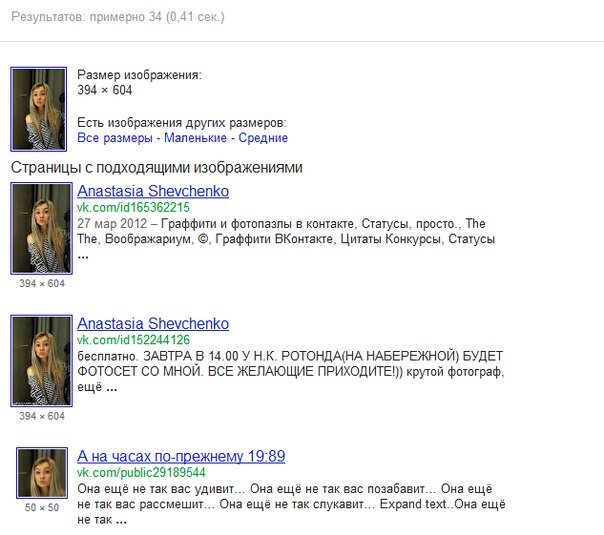Open Anastasia Shevchenko result for vk.com/id152244126
Viewport: 604px width, 535px height.
click(153, 324)
